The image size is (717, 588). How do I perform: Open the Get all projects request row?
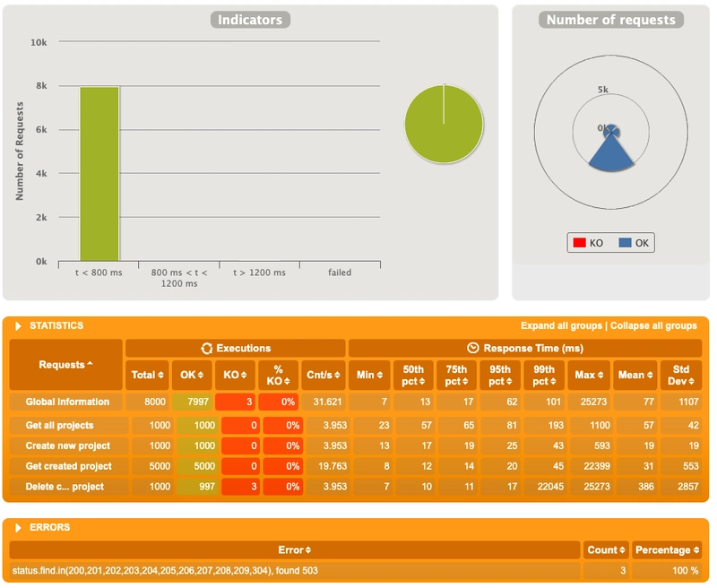click(x=59, y=425)
